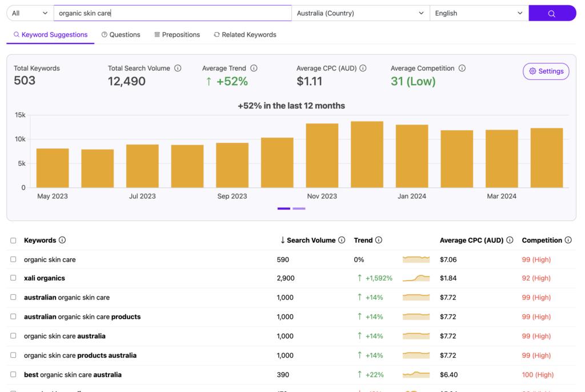Expand the All category dropdown

[30, 14]
